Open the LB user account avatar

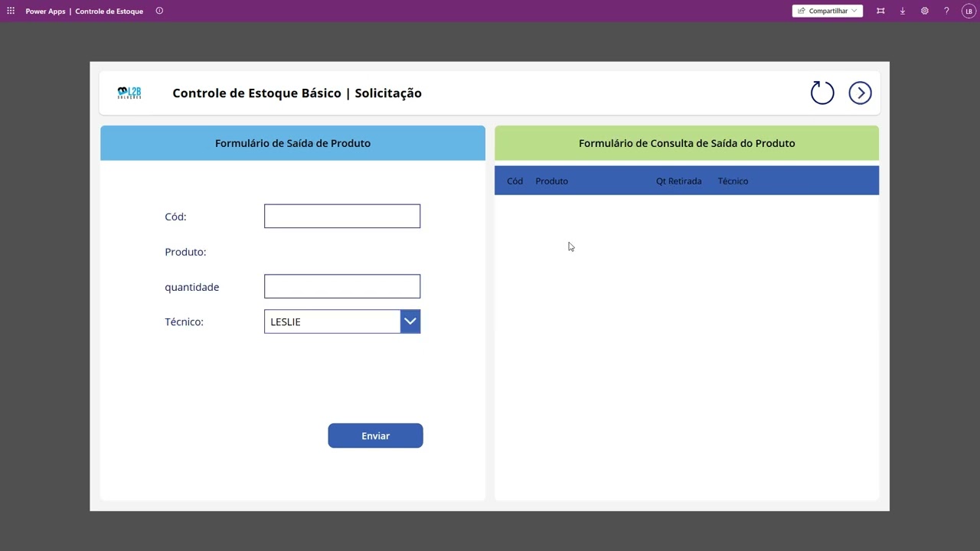969,11
